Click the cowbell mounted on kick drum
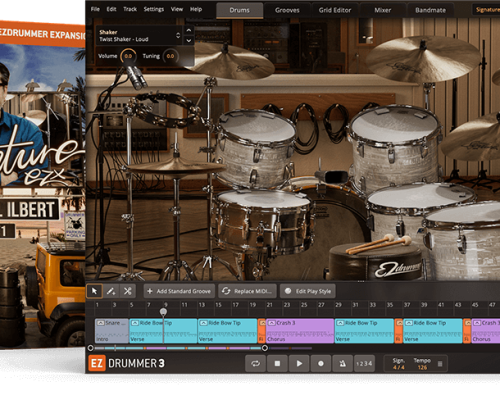Image resolution: width=500 pixels, height=400 pixels. pos(332,176)
